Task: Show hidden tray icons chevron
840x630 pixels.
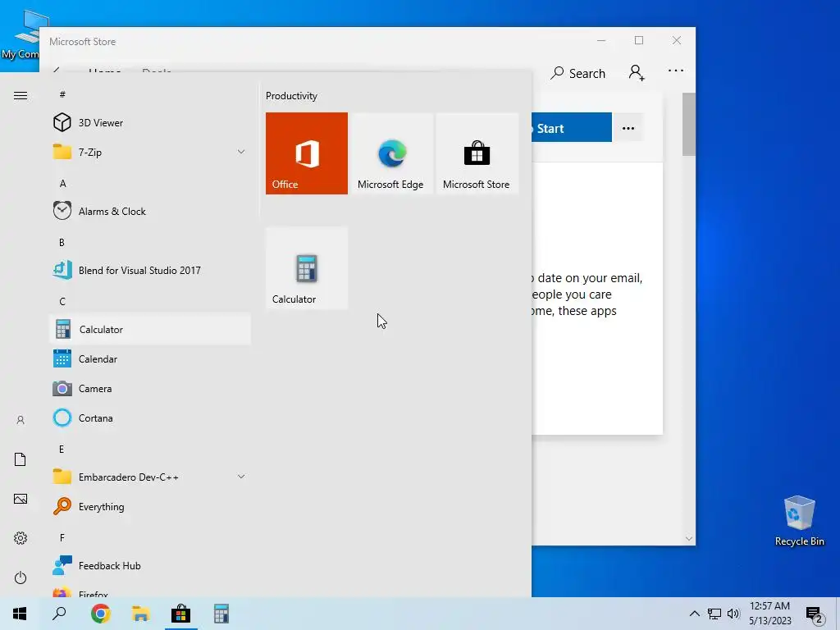Action: 694,614
